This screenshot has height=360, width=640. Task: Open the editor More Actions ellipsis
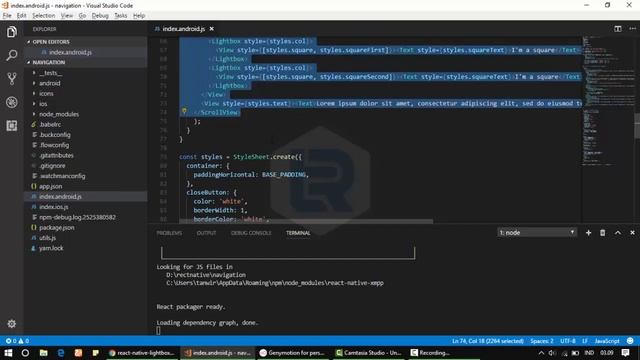(x=632, y=29)
